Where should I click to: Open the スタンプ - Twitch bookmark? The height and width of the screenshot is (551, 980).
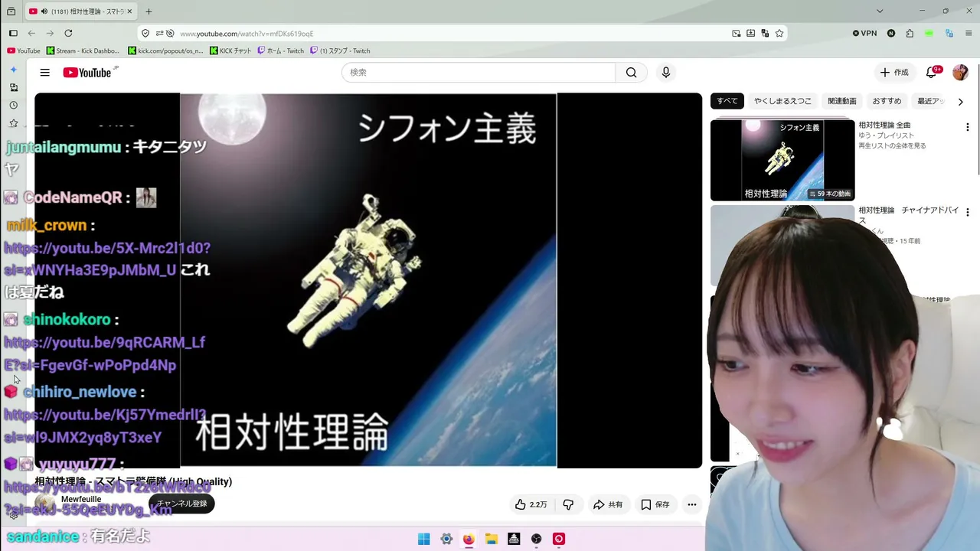[x=340, y=51]
